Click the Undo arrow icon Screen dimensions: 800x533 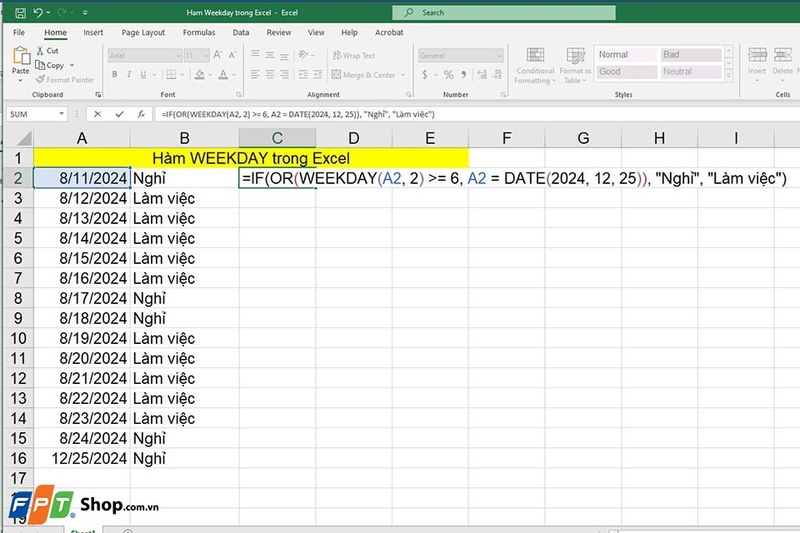point(38,13)
